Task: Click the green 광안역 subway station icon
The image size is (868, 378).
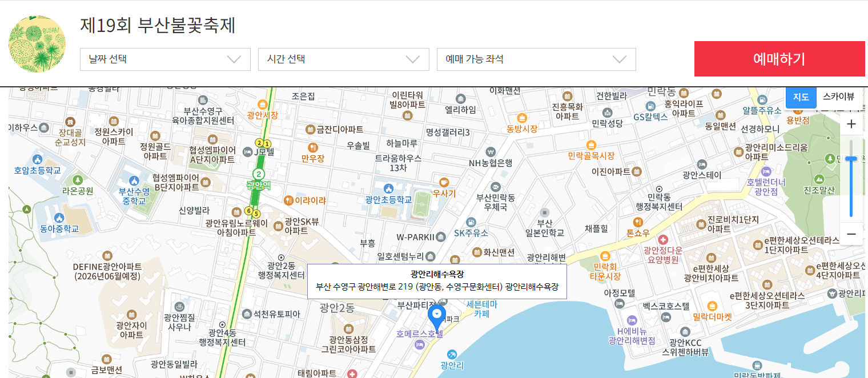Action: pyautogui.click(x=259, y=174)
